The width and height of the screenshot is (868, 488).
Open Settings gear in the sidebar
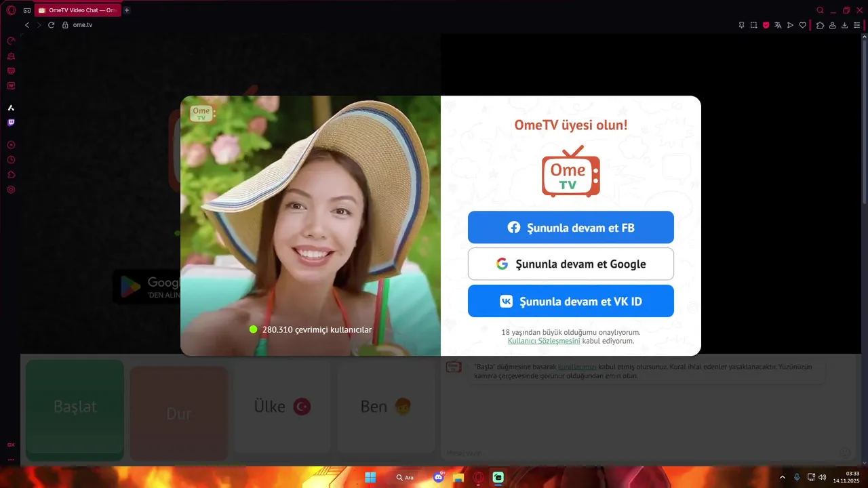[11, 190]
